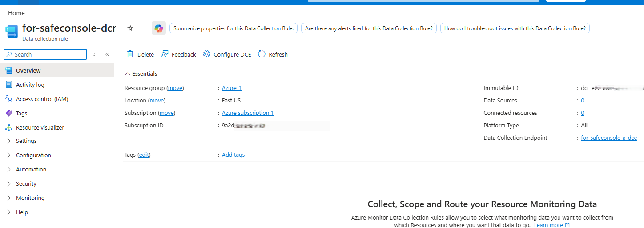Click the Resource visualizer icon

click(9, 127)
